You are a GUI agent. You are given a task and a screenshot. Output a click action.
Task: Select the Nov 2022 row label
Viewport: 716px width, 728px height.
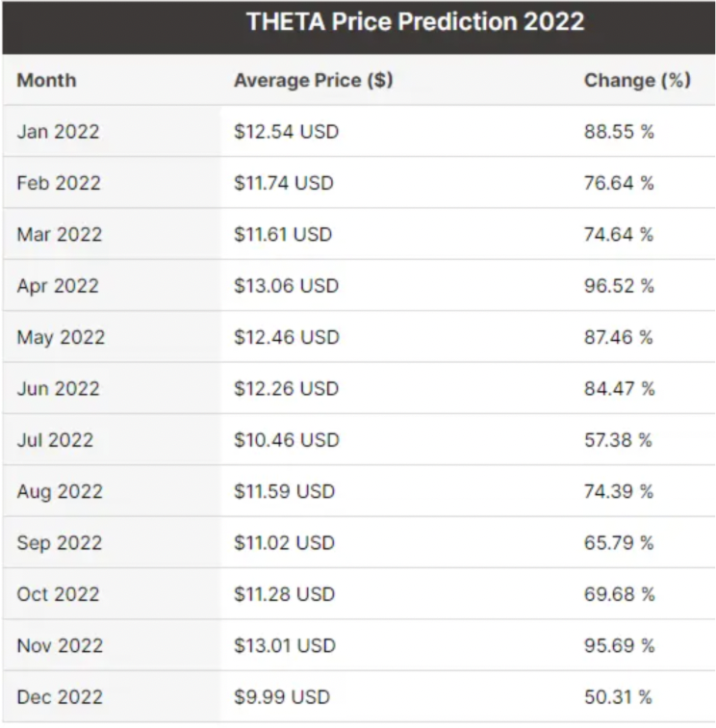(60, 645)
